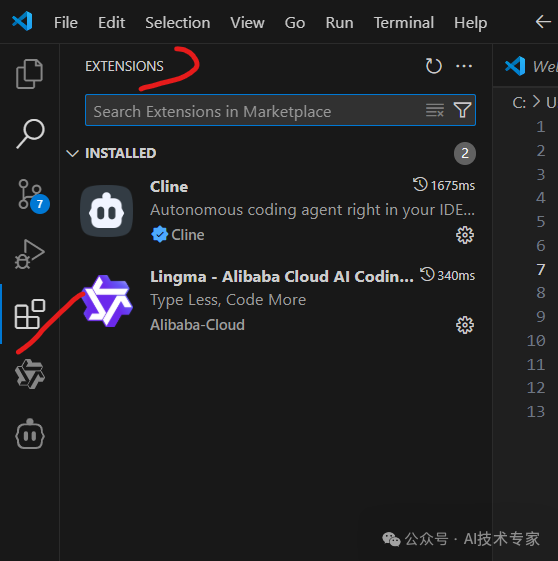Open the File menu
The width and height of the screenshot is (558, 561).
[x=66, y=23]
